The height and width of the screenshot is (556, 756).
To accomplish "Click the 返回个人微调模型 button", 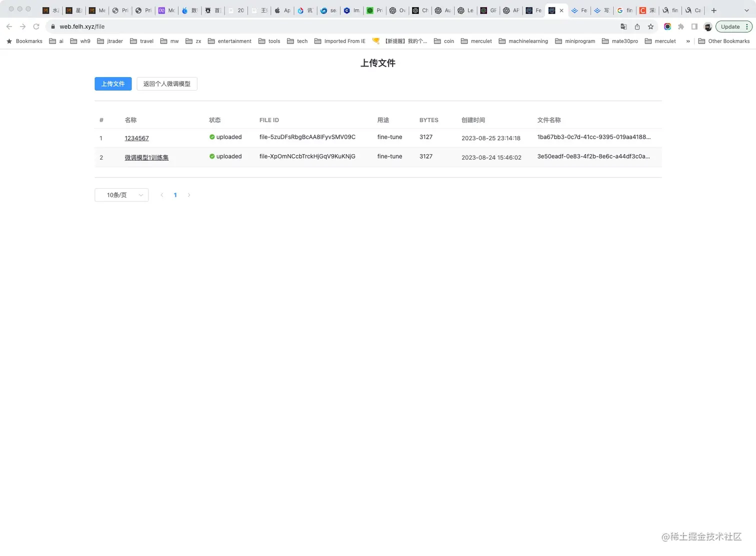I will (167, 84).
